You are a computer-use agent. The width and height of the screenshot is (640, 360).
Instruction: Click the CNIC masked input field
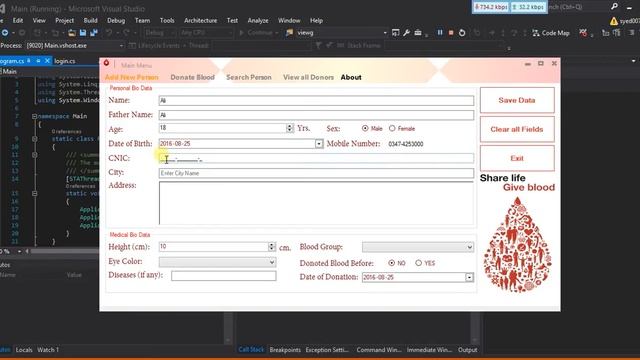[x=316, y=158]
